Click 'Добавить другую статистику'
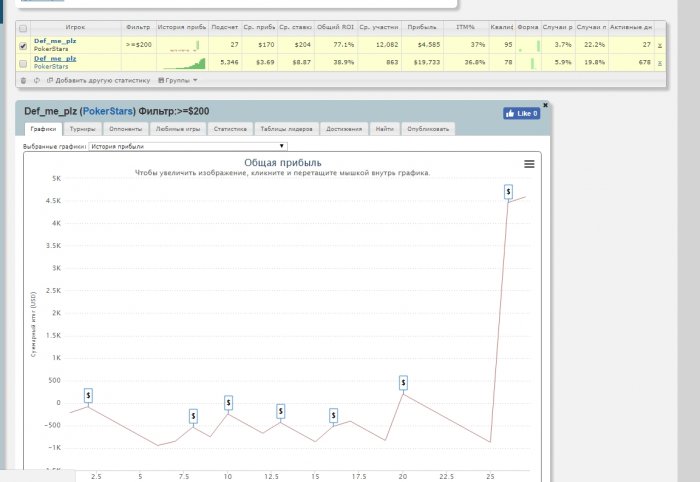The width and height of the screenshot is (700, 482). pos(101,80)
